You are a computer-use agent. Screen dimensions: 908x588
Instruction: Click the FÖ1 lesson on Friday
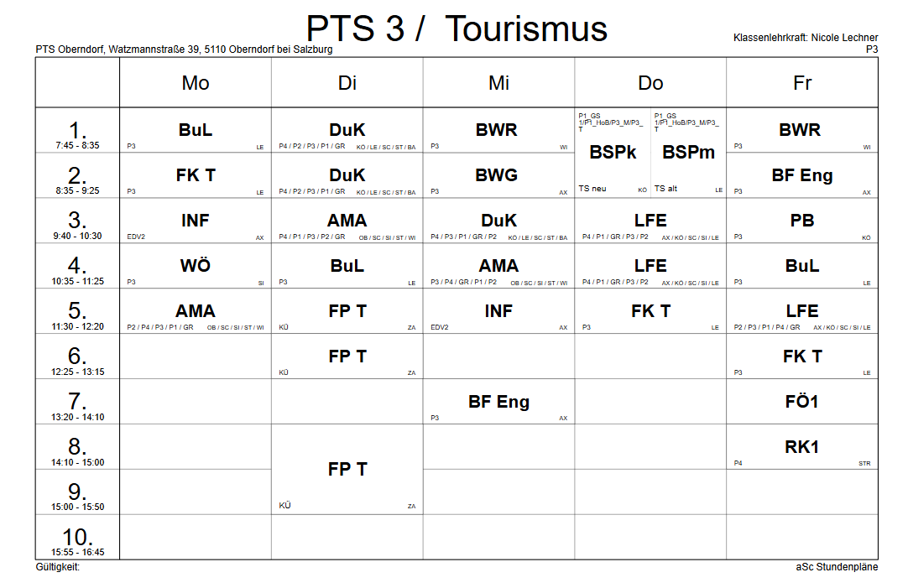tap(802, 402)
